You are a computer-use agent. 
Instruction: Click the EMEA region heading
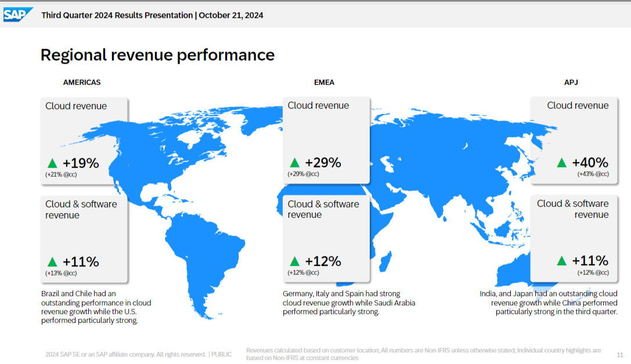[x=324, y=82]
